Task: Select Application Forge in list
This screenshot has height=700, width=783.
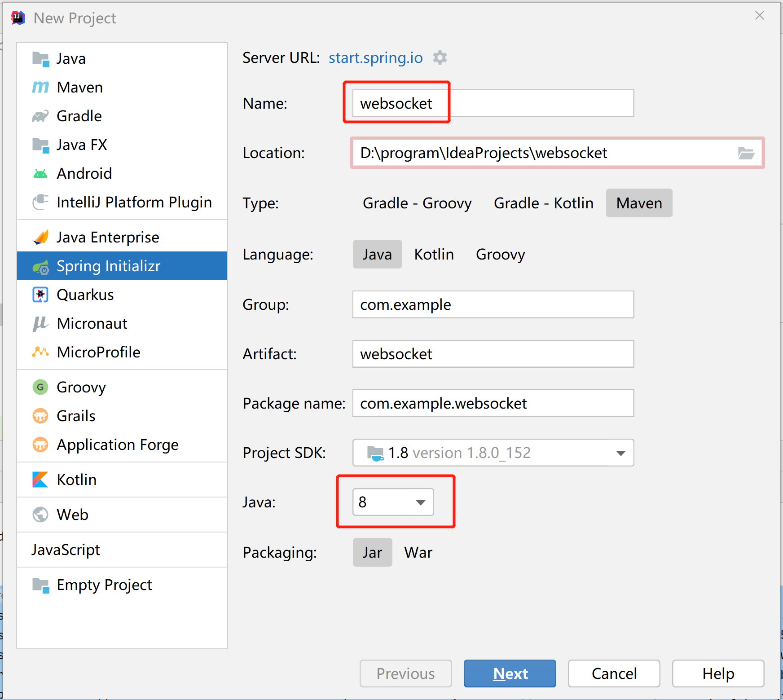Action: [x=122, y=445]
